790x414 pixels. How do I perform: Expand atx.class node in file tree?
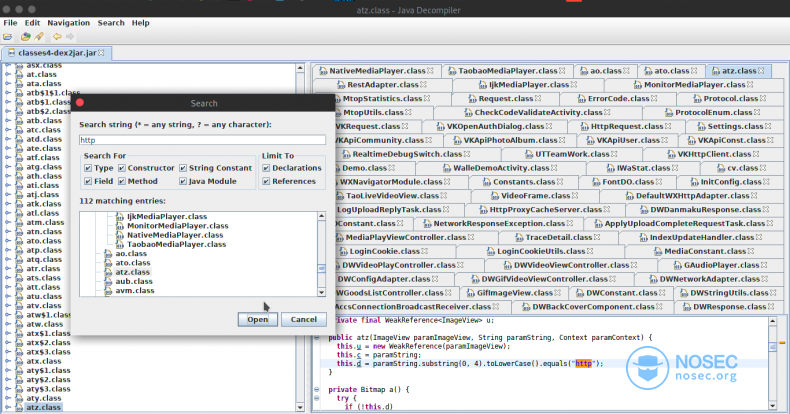click(x=8, y=362)
